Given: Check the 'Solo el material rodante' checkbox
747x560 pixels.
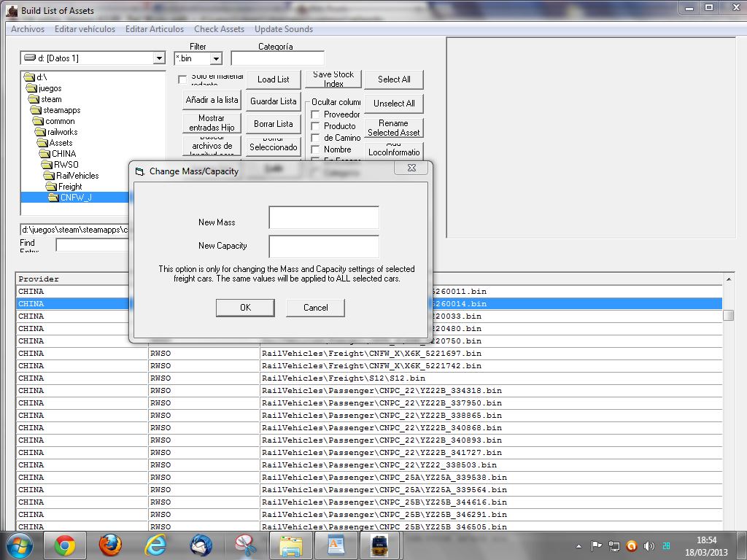Looking at the screenshot, I should point(182,79).
